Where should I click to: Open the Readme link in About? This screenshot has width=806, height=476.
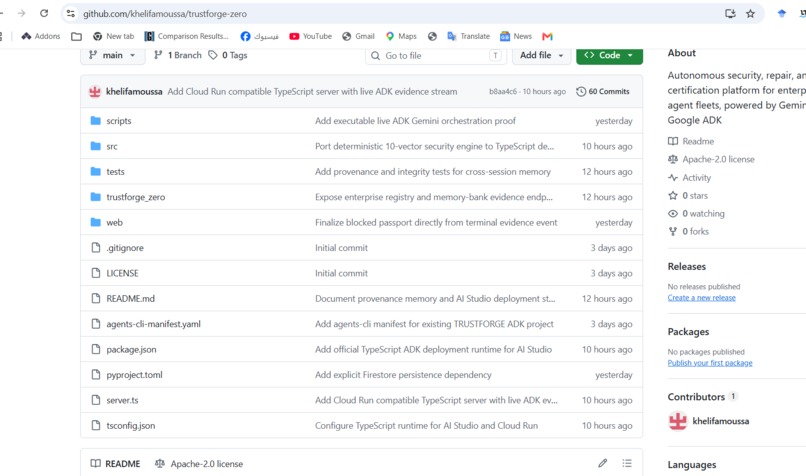click(x=691, y=141)
